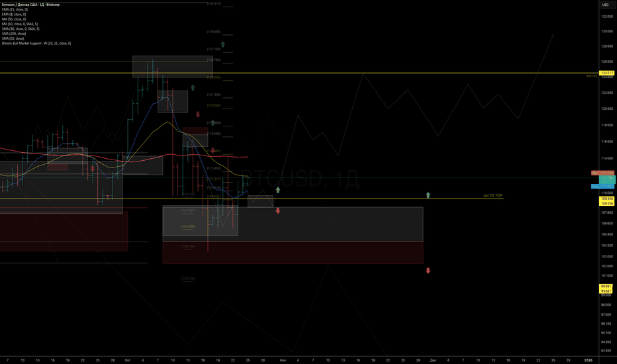
Task: Select the bottom-most red down arrow marker
Action: (x=428, y=271)
